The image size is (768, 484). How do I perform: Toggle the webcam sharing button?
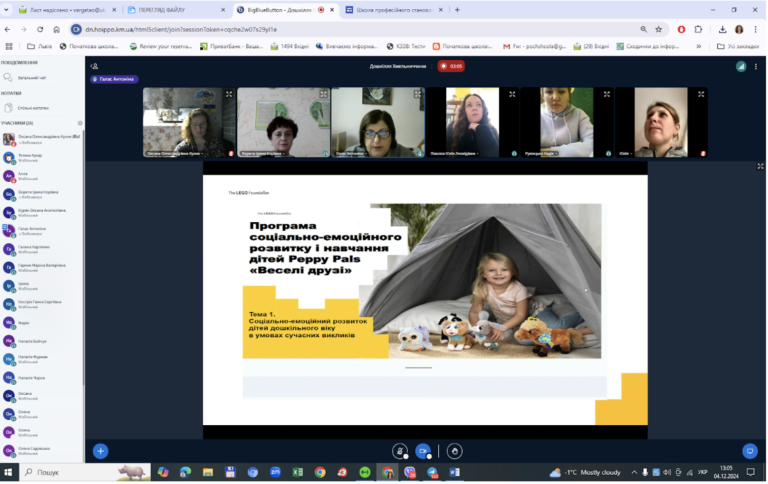[423, 451]
